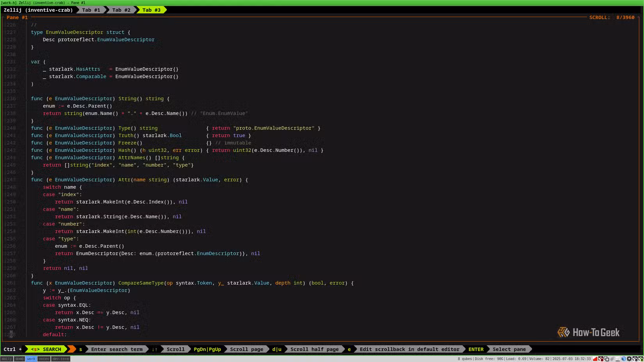644x362 pixels.
Task: Click 'return nil, nil' line
Action: coord(65,269)
